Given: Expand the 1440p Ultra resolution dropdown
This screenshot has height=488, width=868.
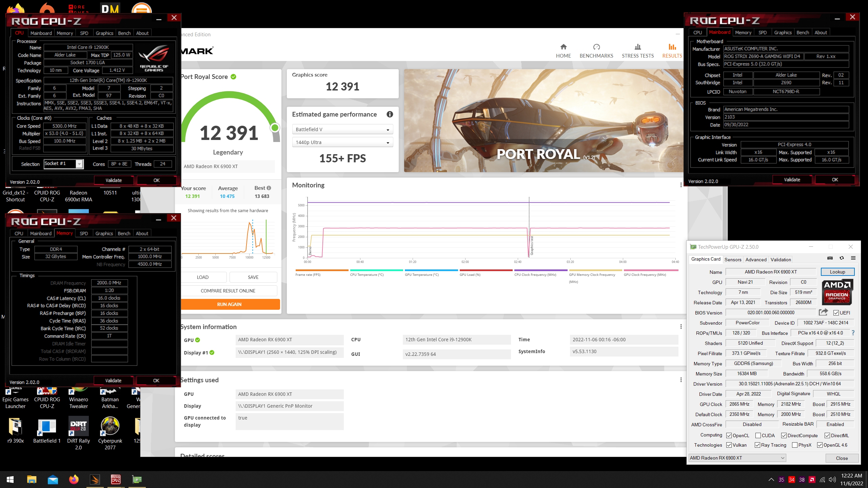Looking at the screenshot, I should tap(342, 142).
